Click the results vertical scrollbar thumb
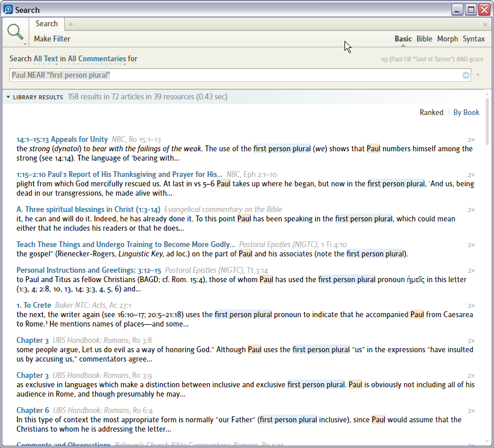Viewport: 494px width, 448px height. [x=488, y=121]
